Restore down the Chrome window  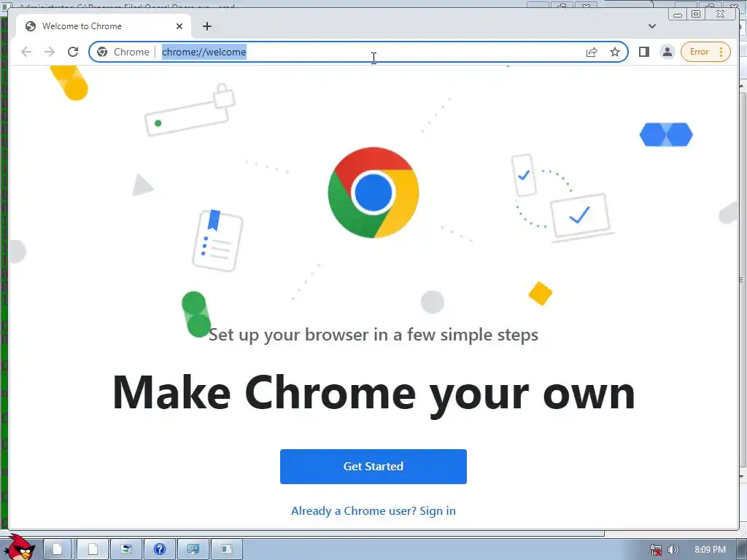point(696,15)
